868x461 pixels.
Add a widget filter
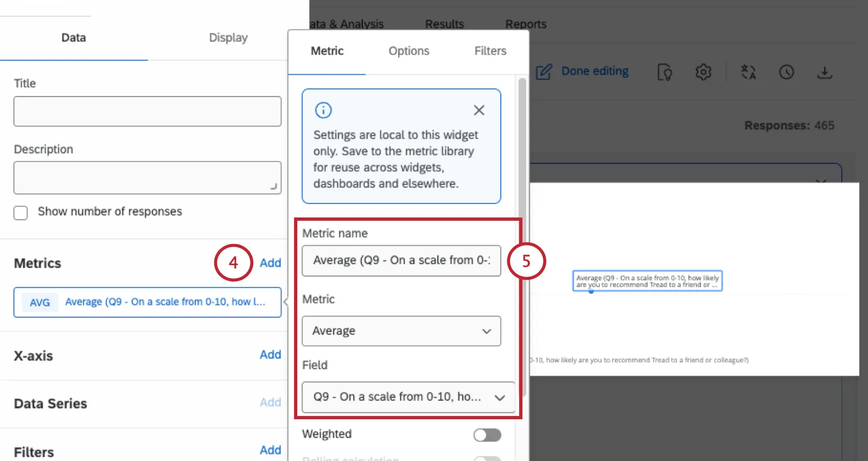[270, 450]
